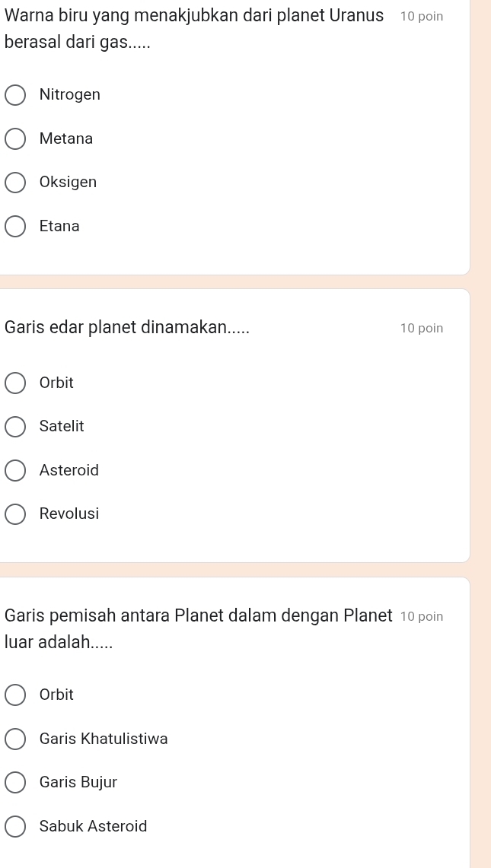Image resolution: width=491 pixels, height=868 pixels.
Task: Click the '10 poin' label beside 'Garis pemisah'
Action: (421, 616)
